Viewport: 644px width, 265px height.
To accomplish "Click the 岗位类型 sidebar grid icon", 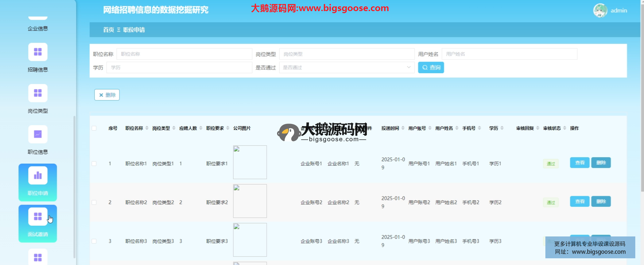I will (38, 93).
